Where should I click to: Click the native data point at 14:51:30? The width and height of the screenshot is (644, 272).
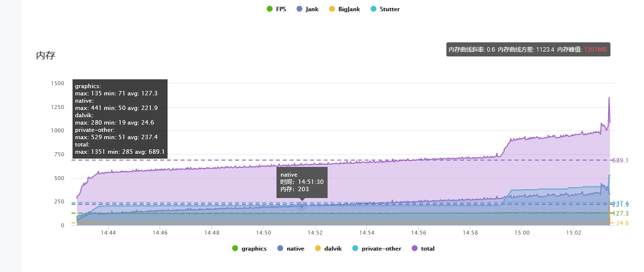(302, 206)
